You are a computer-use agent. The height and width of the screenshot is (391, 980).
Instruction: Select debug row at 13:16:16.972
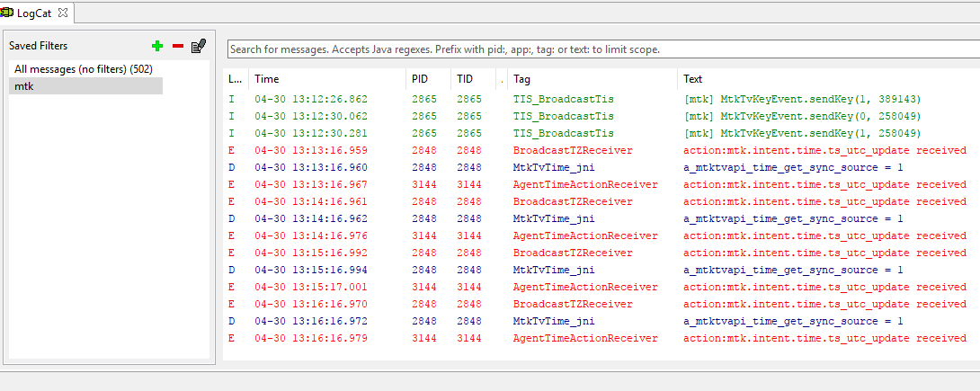pyautogui.click(x=601, y=321)
